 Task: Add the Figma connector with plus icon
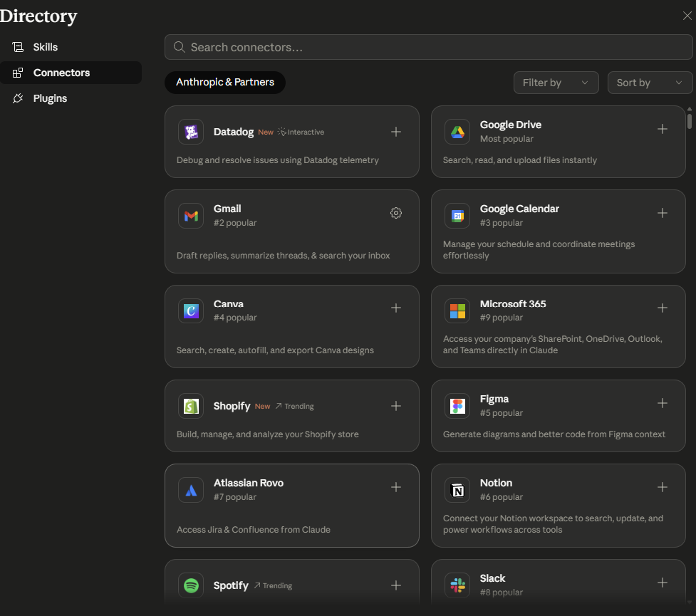click(663, 403)
